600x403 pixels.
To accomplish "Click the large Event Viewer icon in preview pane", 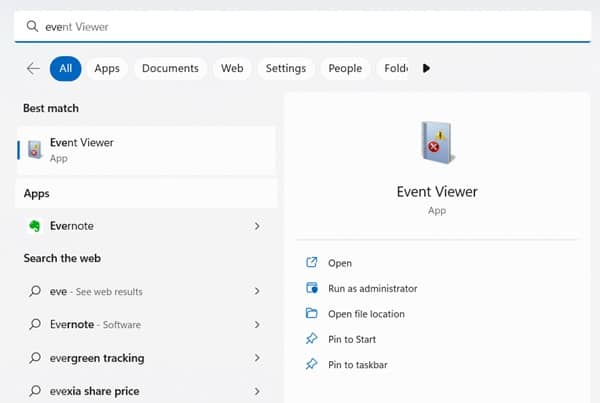I will [x=437, y=142].
